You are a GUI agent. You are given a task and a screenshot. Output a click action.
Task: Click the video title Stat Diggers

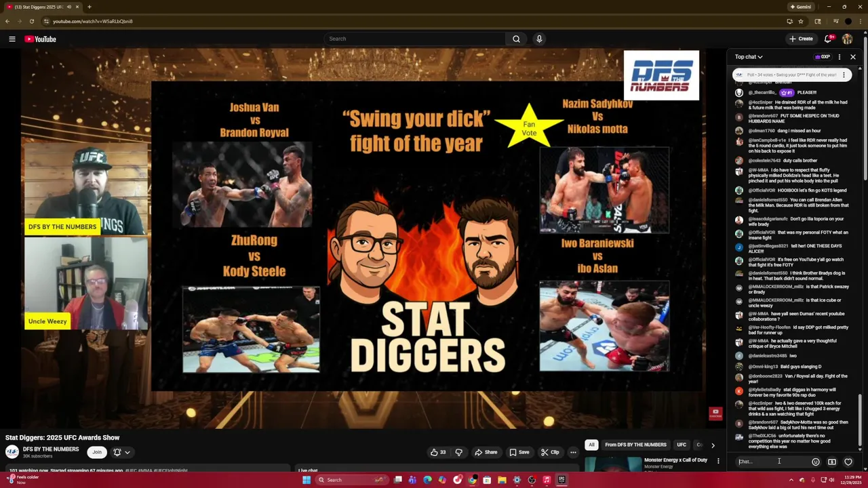(x=62, y=438)
